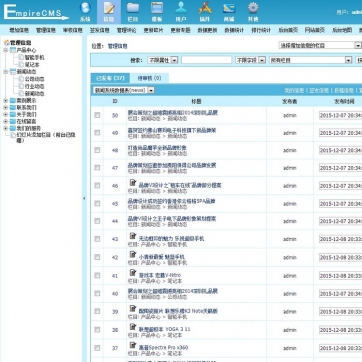Tick the checkbox for item ID 48
The width and height of the screenshot is (362, 362).
(x=97, y=150)
